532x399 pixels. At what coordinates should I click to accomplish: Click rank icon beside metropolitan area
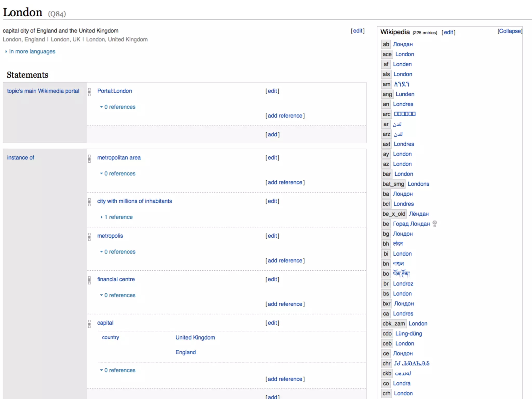coord(89,158)
